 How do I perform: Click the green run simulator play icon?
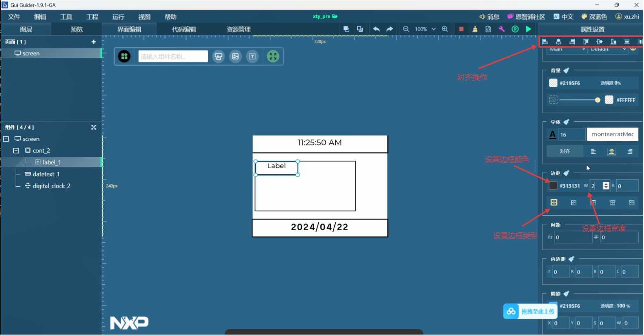[529, 29]
